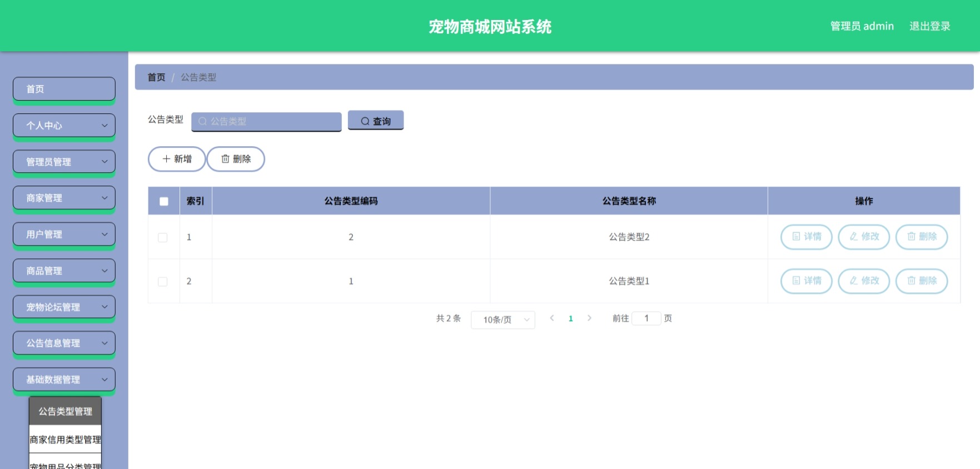Click 首页 in the breadcrumb

click(156, 77)
